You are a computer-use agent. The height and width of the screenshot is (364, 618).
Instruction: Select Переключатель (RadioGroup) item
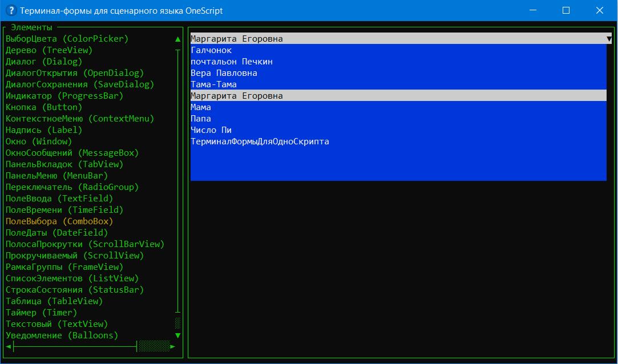(x=72, y=187)
